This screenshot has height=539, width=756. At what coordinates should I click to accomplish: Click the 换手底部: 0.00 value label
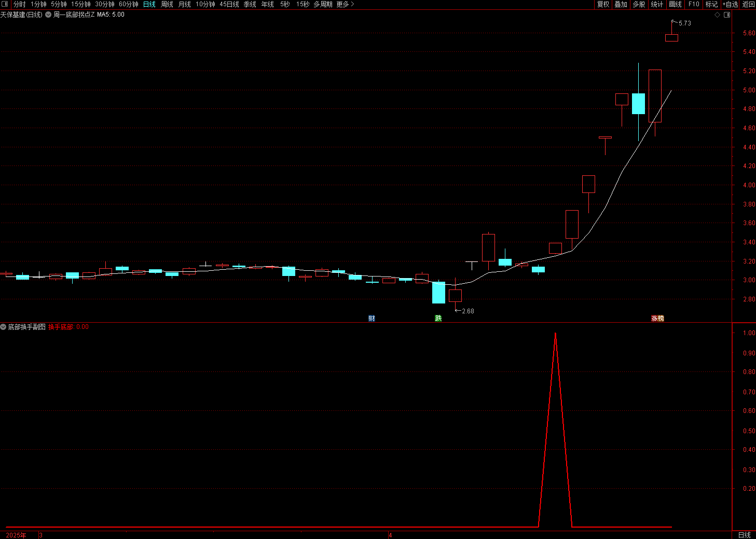pyautogui.click(x=68, y=327)
